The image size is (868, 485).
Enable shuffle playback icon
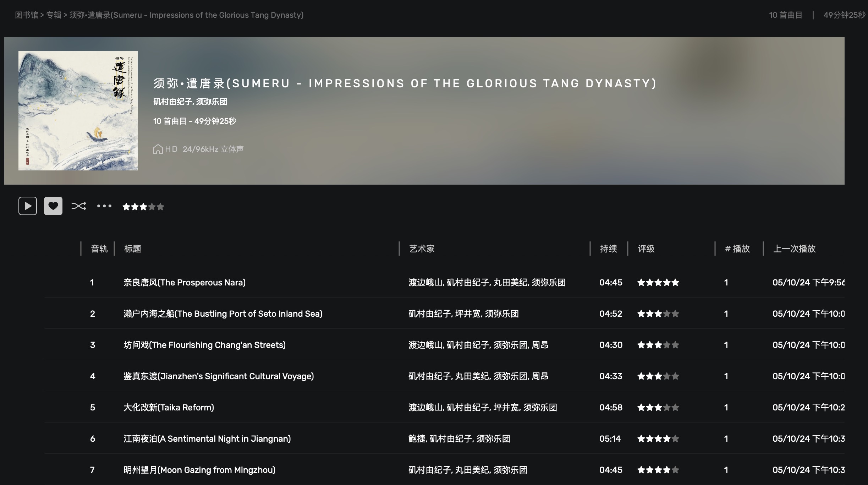(x=79, y=206)
